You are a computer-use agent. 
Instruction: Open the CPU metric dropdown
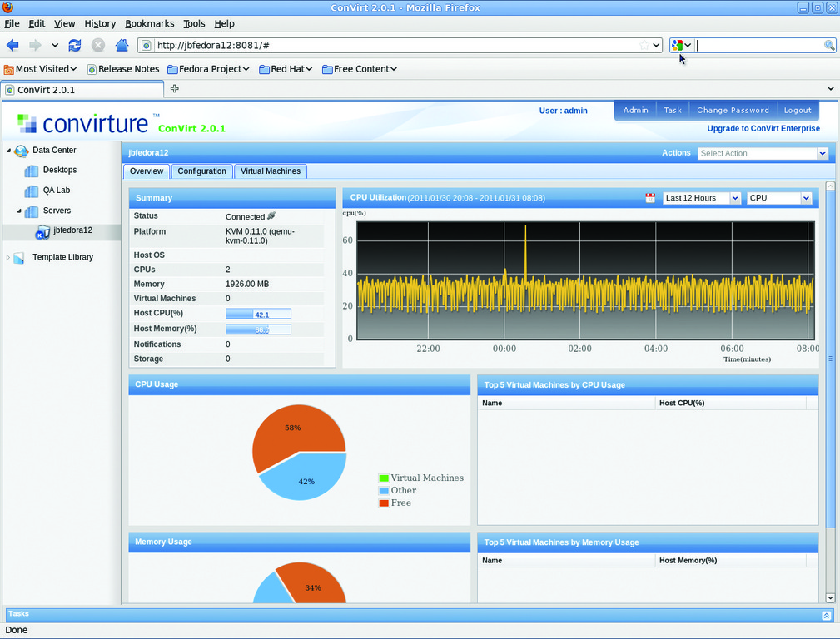(x=805, y=198)
